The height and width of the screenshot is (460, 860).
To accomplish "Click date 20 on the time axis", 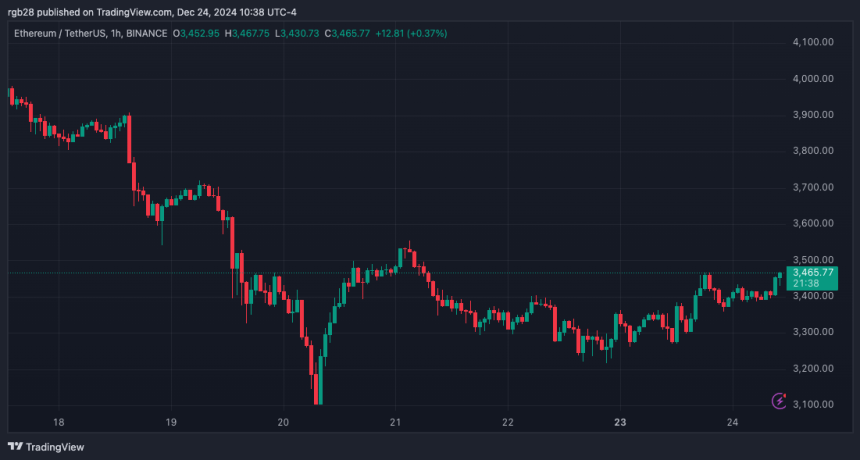I will 283,422.
